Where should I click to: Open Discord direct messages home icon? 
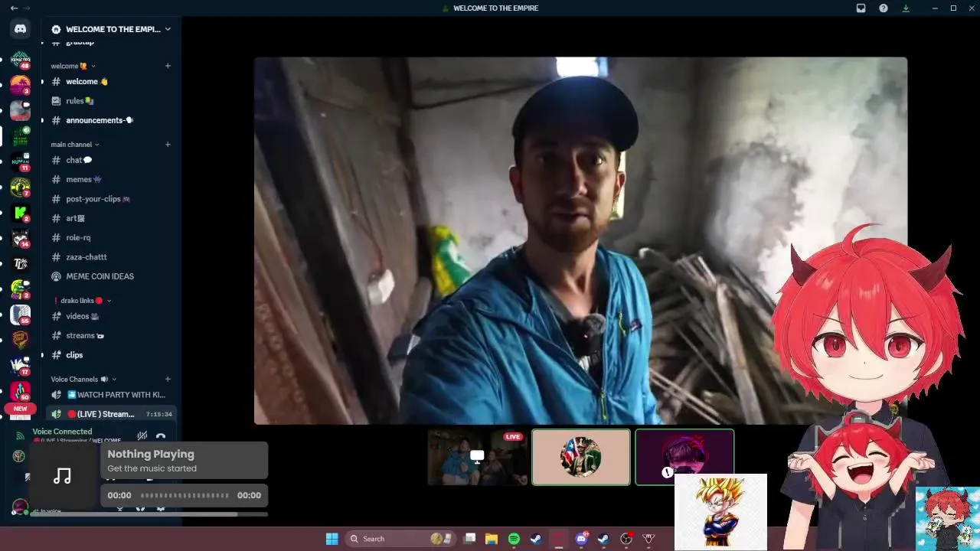pos(20,29)
